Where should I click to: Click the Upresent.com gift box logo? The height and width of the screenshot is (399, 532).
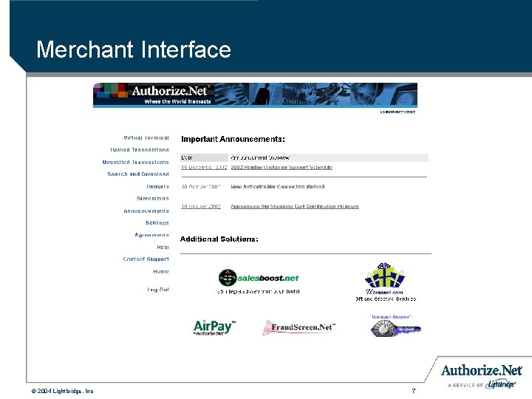click(385, 279)
